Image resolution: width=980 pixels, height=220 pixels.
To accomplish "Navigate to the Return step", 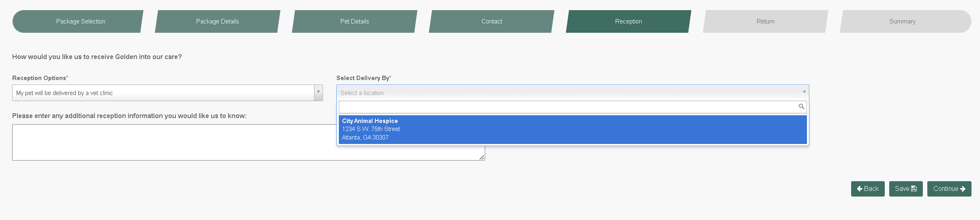I will coord(765,21).
